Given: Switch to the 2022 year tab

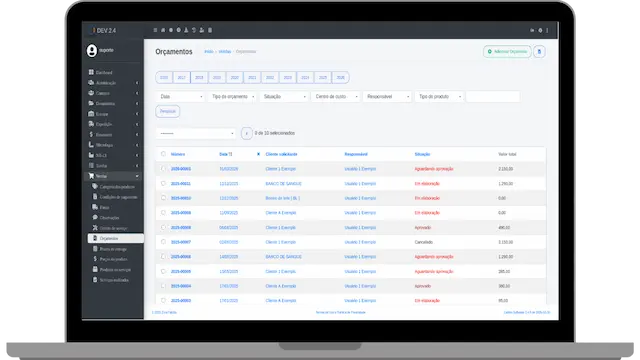Looking at the screenshot, I should coord(270,78).
